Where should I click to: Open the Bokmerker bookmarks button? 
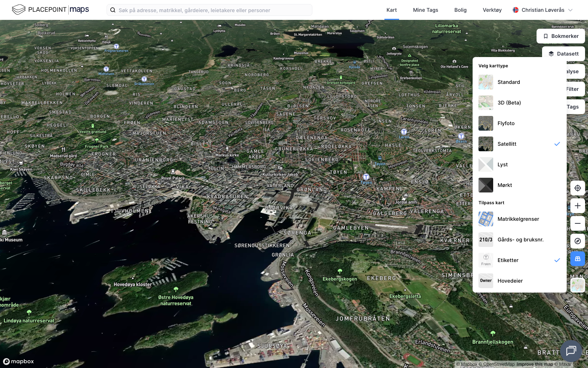click(561, 36)
